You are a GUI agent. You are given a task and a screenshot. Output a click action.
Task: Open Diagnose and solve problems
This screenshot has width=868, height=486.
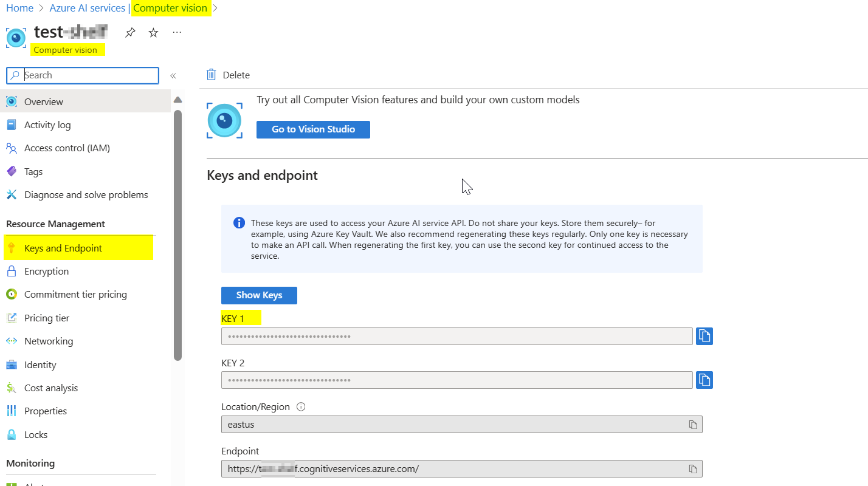tap(85, 194)
